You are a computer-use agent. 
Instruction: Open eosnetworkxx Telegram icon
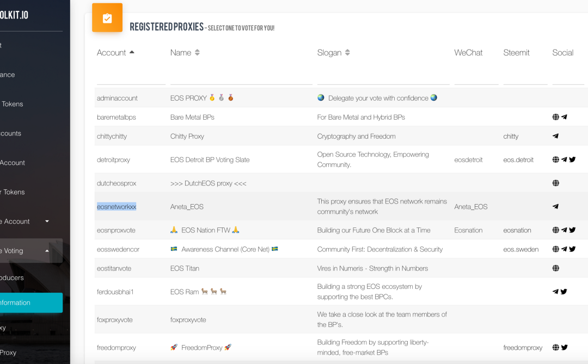coord(555,207)
